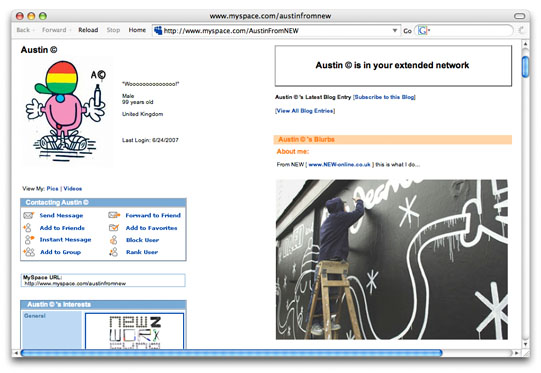Reload the page with the Reload button
541x373 pixels.
[88, 30]
